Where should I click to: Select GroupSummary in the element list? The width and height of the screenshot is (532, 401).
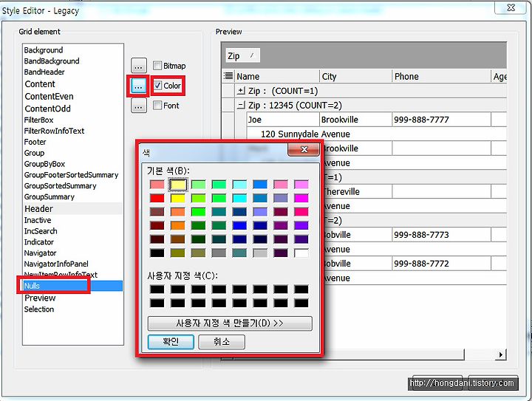[72, 197]
